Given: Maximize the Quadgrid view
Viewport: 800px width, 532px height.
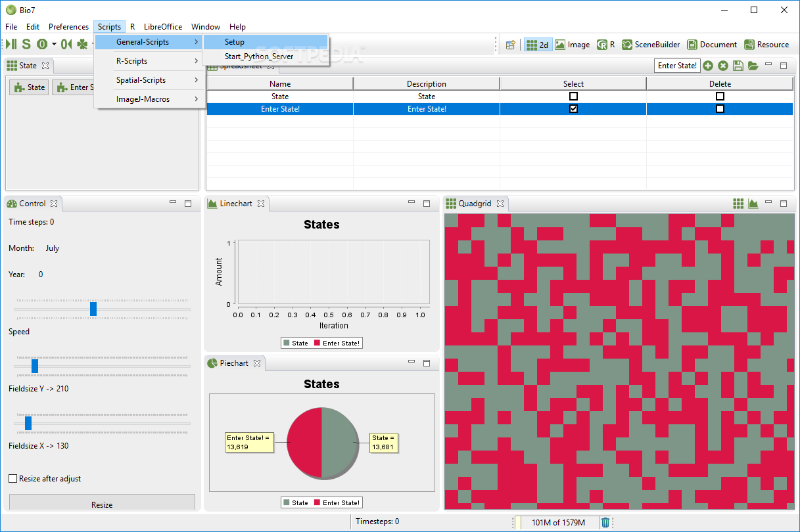Looking at the screenshot, I should (x=784, y=204).
